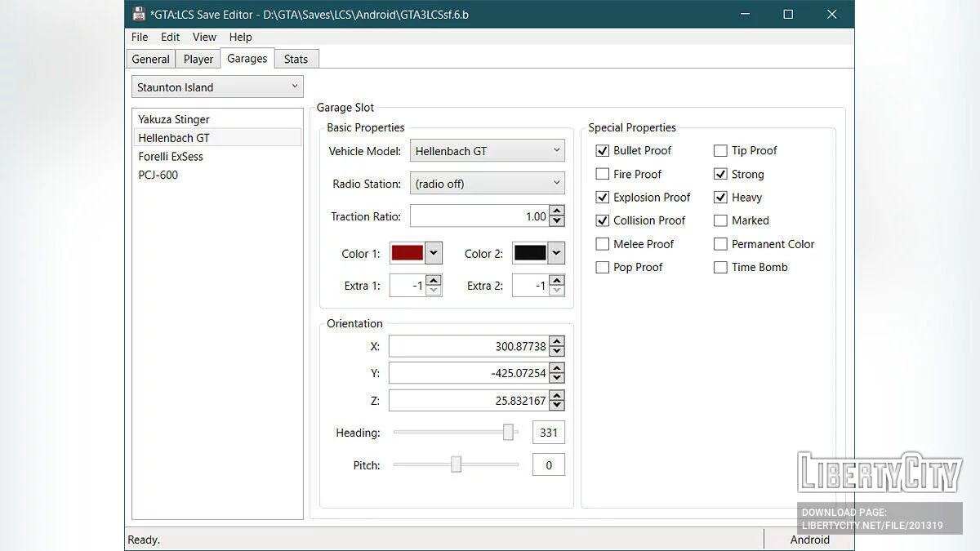Switch to the Player tab
The width and height of the screenshot is (980, 551).
click(198, 59)
